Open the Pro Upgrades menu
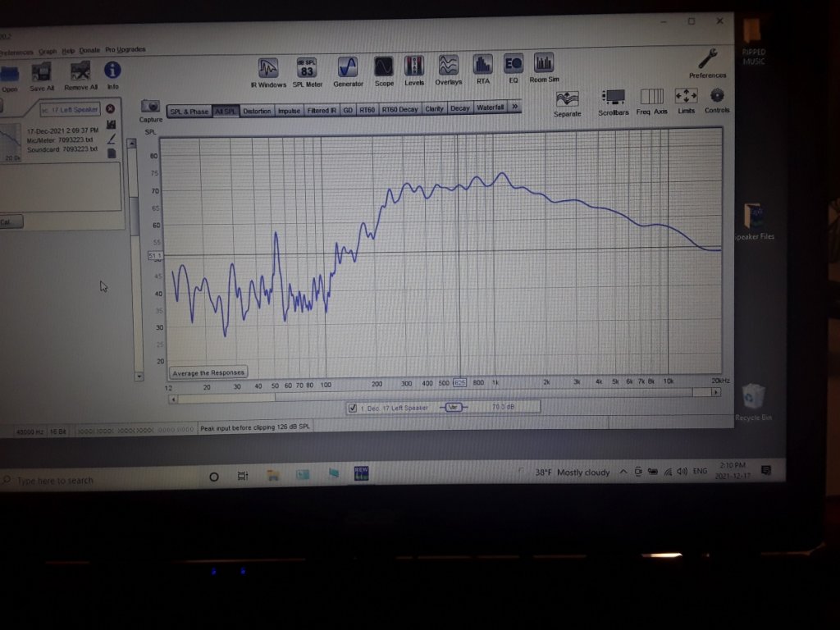Viewport: 840px width, 630px height. (126, 49)
